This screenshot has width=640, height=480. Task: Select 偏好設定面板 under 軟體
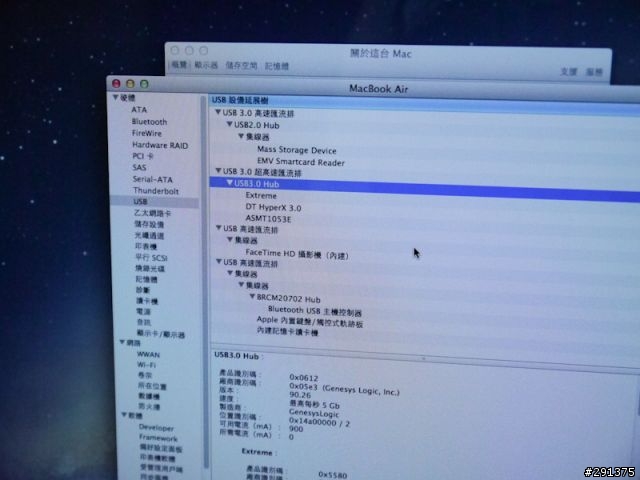pyautogui.click(x=161, y=449)
